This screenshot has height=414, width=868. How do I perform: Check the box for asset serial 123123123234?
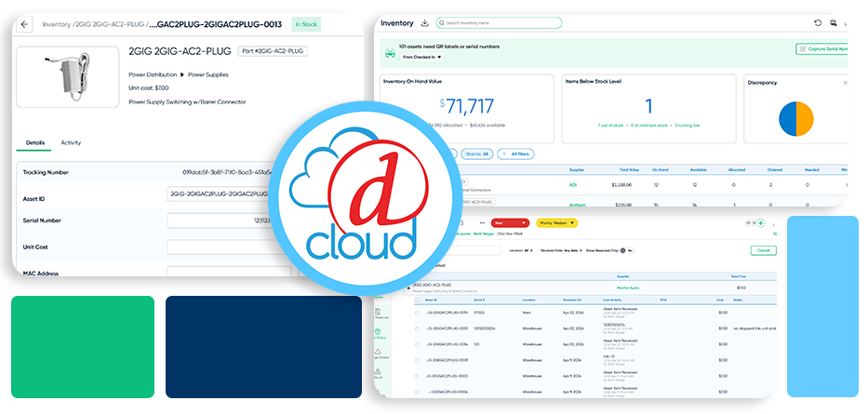point(417,328)
